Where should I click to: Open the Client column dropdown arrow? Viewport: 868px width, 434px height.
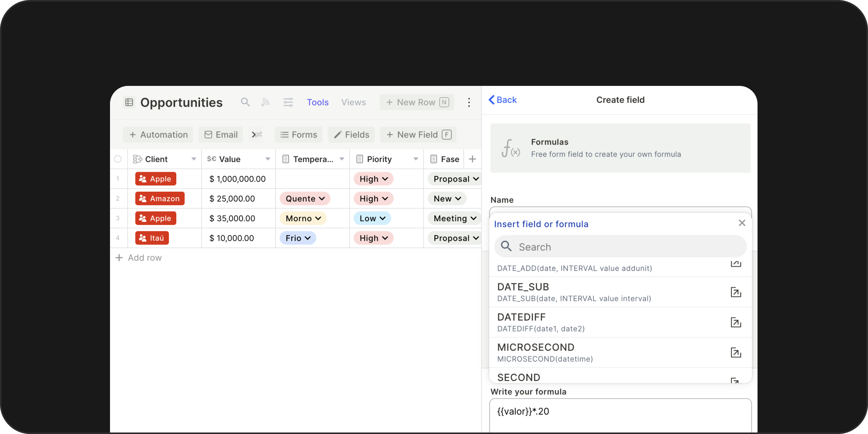point(194,159)
